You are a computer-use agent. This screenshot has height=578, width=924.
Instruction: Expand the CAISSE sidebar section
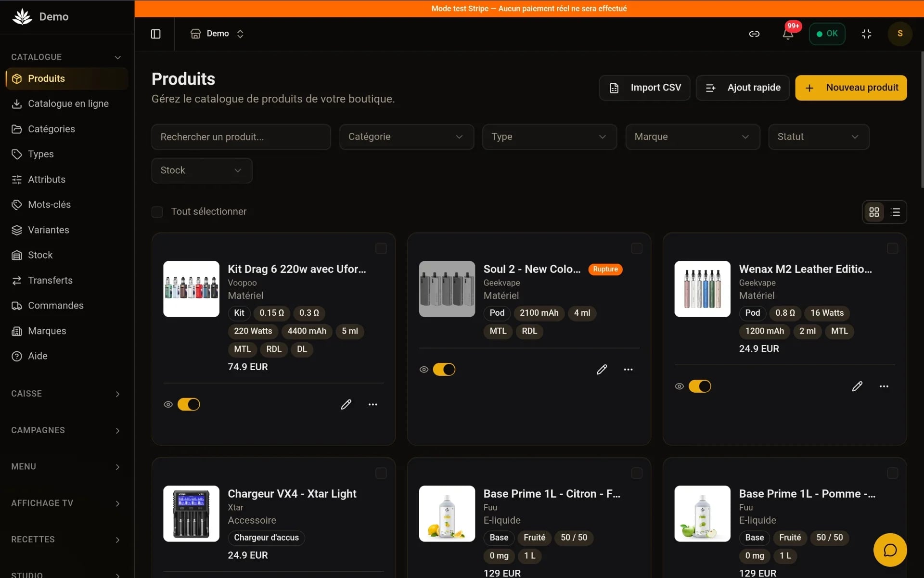click(x=66, y=394)
